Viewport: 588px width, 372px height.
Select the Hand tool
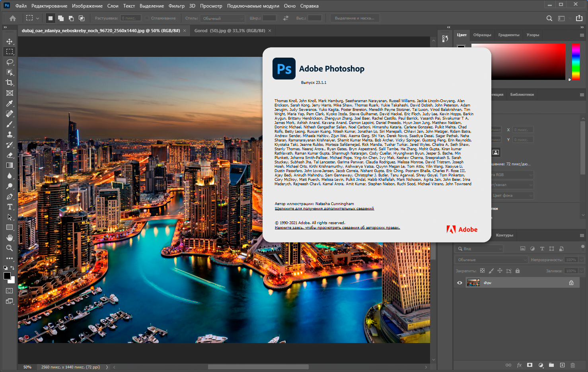[10, 238]
